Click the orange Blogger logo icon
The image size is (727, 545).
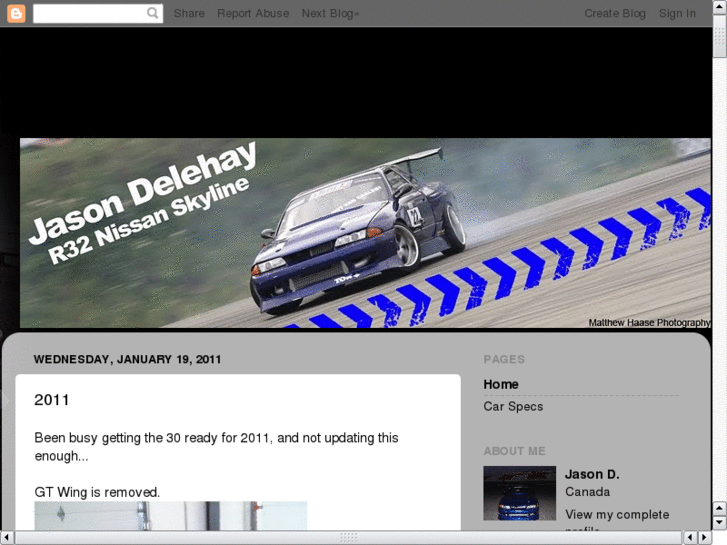point(16,13)
